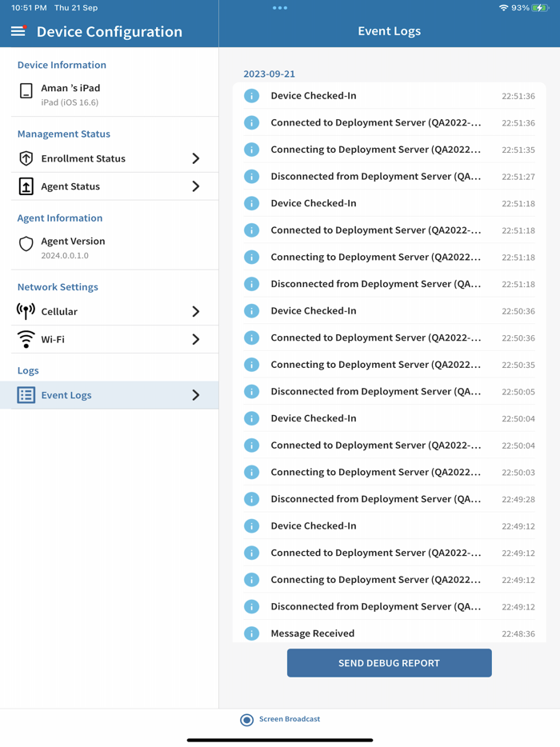Tap the status bar clock 10:51 PM

coord(29,8)
